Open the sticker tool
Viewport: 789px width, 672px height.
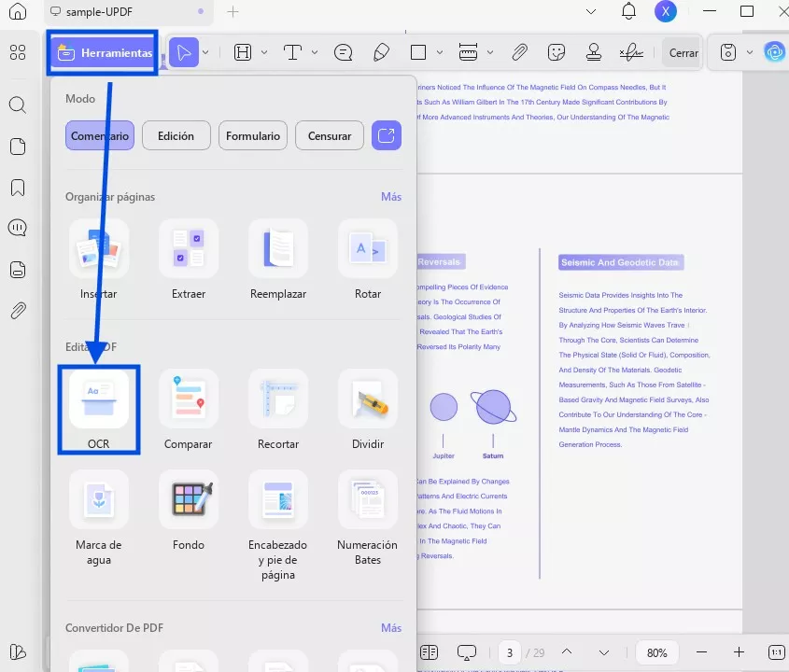coord(556,52)
